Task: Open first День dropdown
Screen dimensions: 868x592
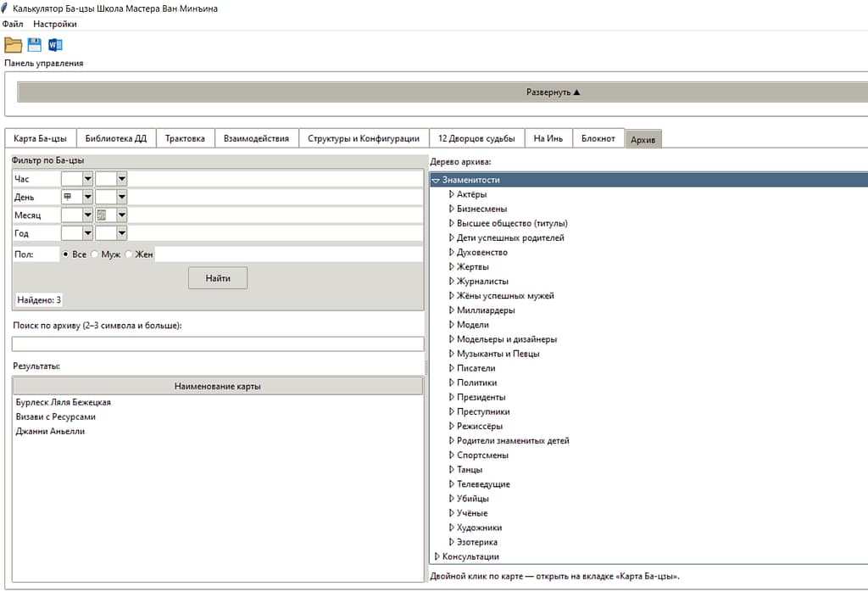Action: tap(87, 197)
